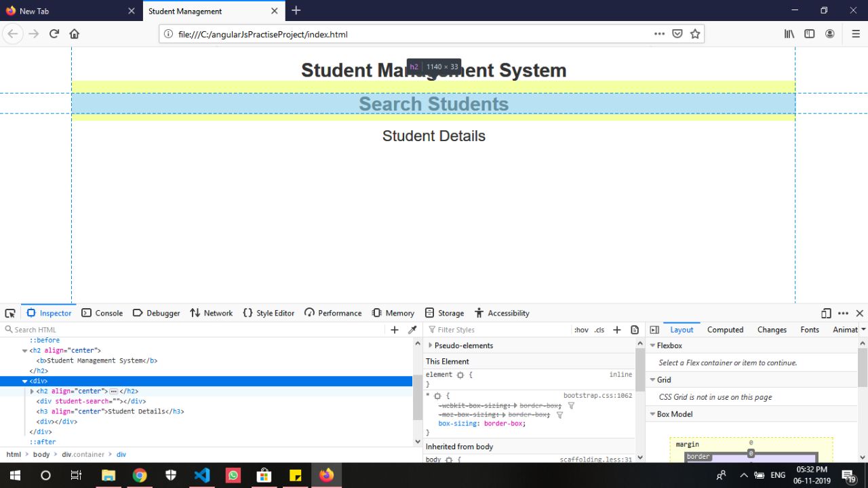Viewport: 868px width, 488px height.
Task: Toggle print media simulation icon
Action: pos(635,330)
